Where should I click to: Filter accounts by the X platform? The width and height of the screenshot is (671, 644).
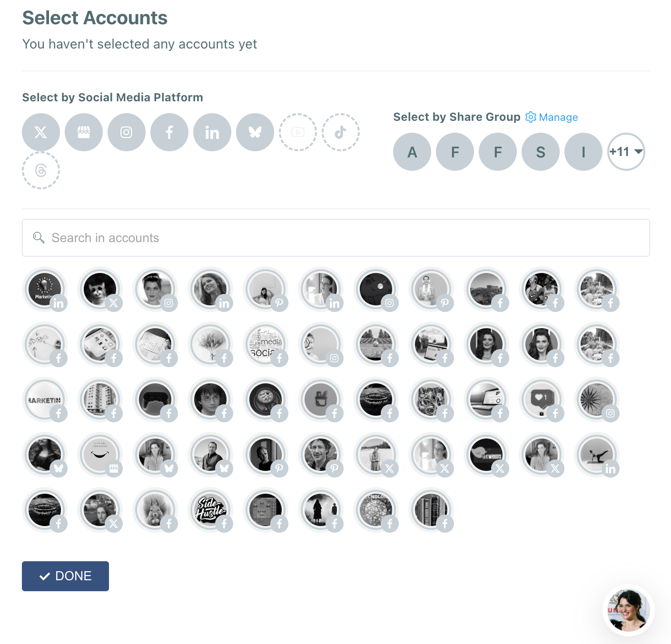click(x=40, y=132)
